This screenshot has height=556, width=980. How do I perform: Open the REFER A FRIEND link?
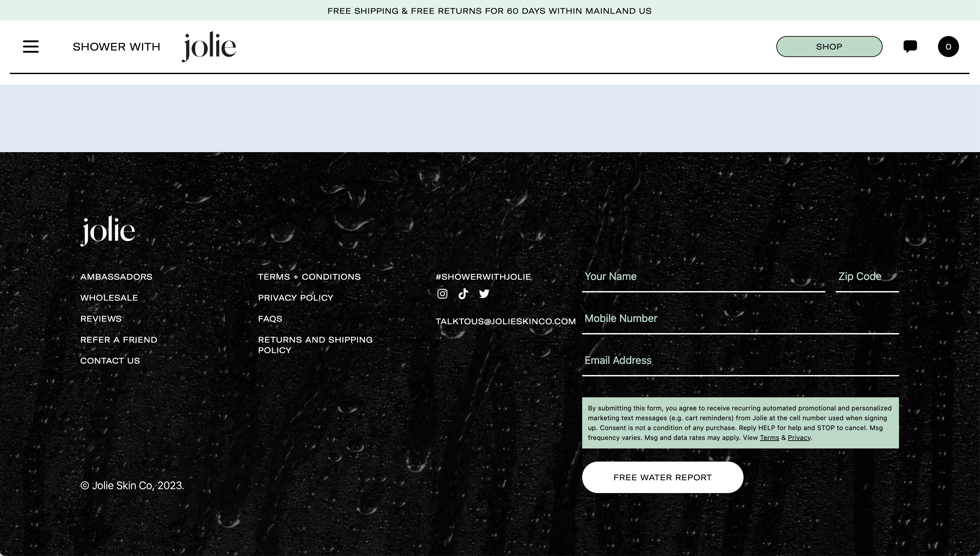coord(119,340)
